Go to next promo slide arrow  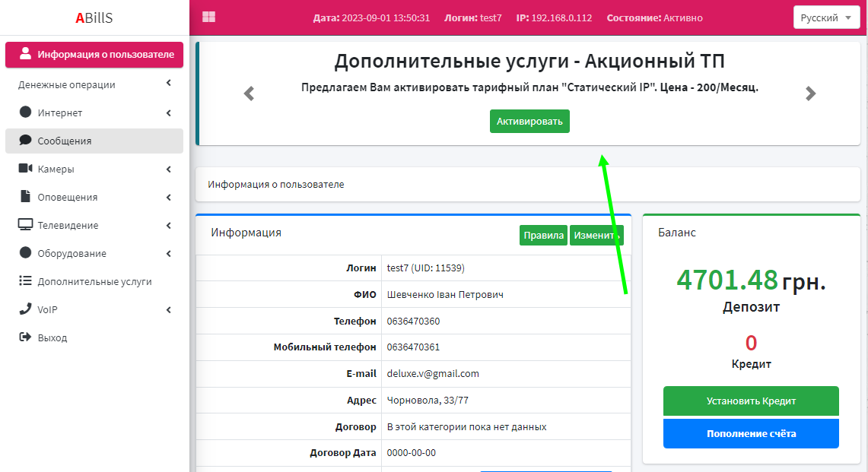point(810,93)
